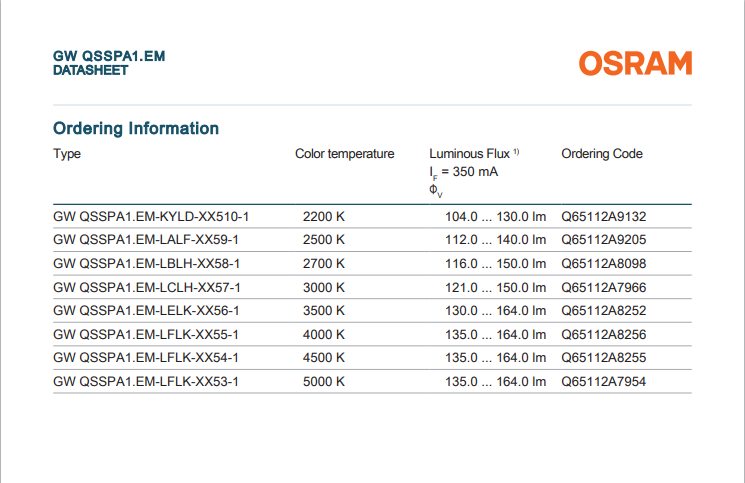Click the GW QSSPA1.EM datasheet title

pos(108,57)
